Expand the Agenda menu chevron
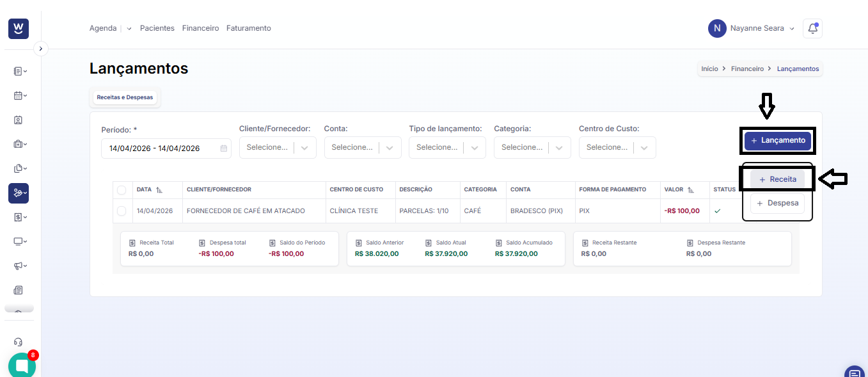The image size is (868, 377). point(129,29)
